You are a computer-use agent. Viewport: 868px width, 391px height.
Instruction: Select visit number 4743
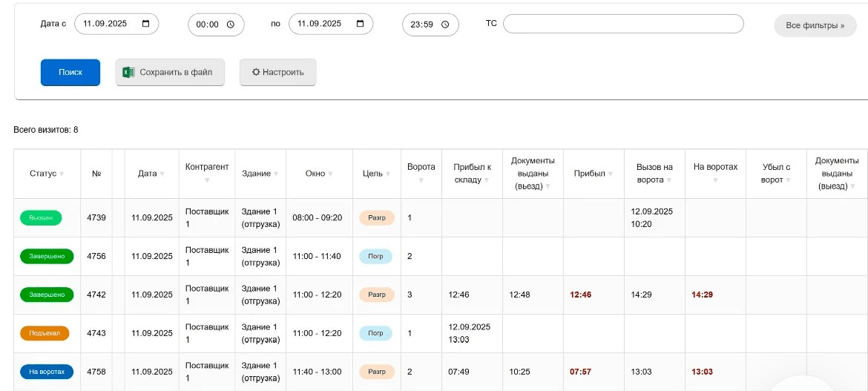click(x=96, y=333)
